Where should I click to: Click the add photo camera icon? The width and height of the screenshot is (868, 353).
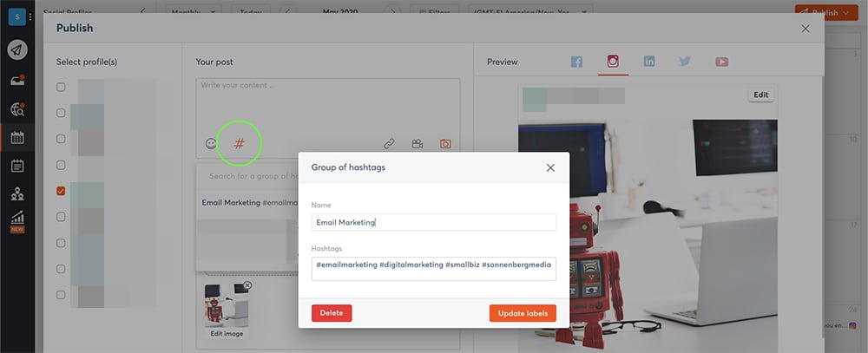(445, 144)
